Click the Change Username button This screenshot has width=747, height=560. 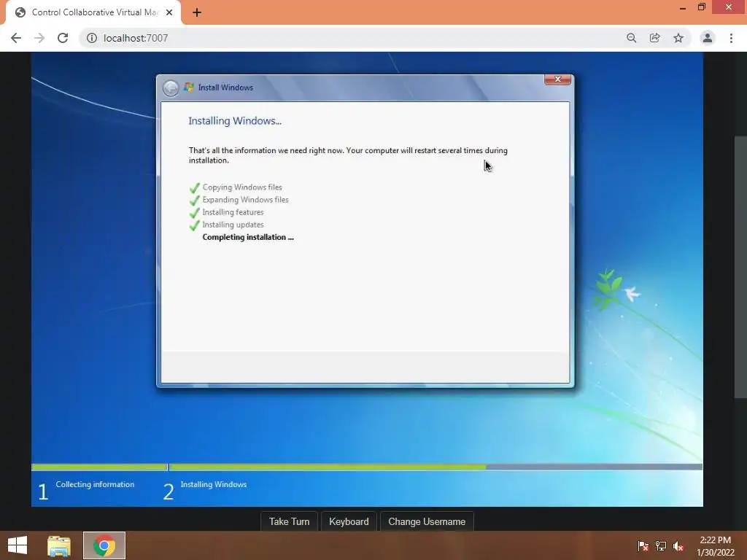click(x=427, y=522)
